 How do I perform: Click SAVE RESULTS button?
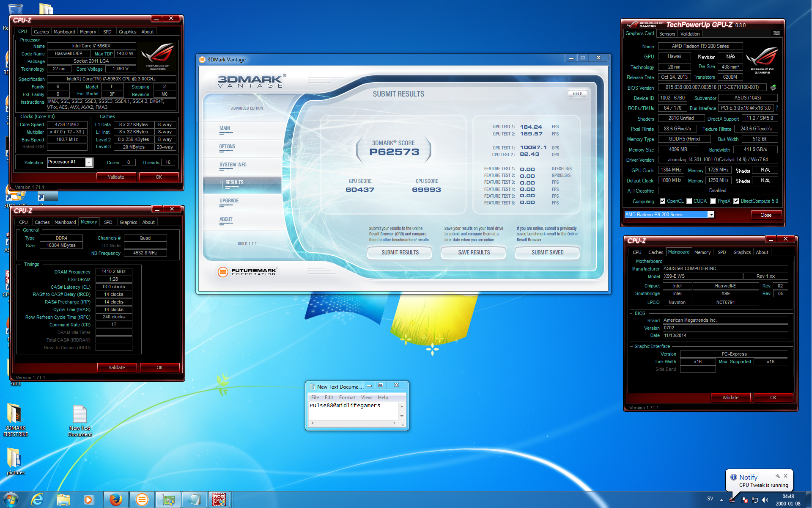474,252
